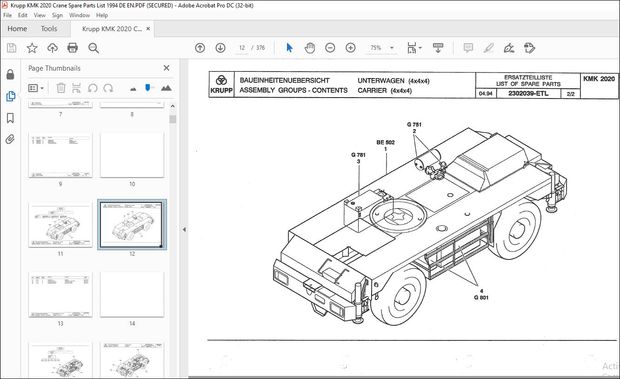Zoom in with plus icon

[350, 48]
